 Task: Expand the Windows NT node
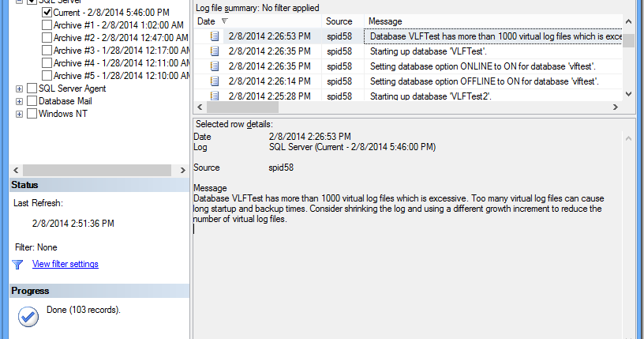tap(19, 114)
